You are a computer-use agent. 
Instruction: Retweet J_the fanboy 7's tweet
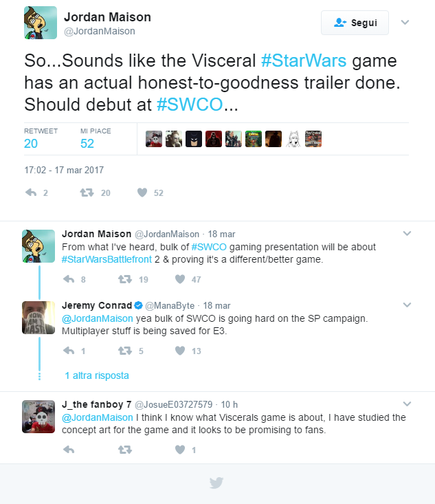coord(124,450)
